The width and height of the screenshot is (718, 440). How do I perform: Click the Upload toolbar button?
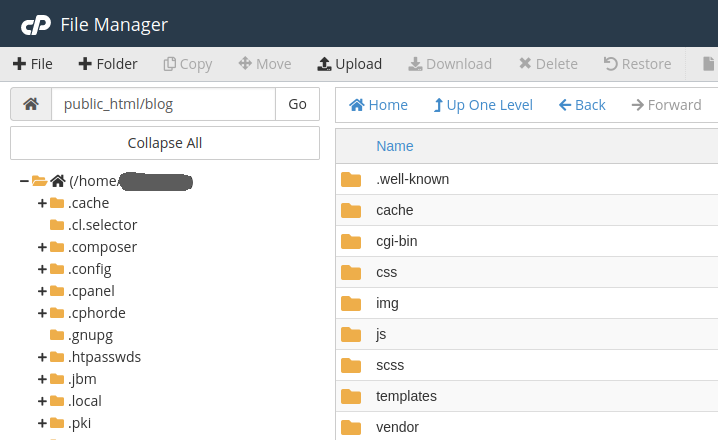click(x=349, y=64)
